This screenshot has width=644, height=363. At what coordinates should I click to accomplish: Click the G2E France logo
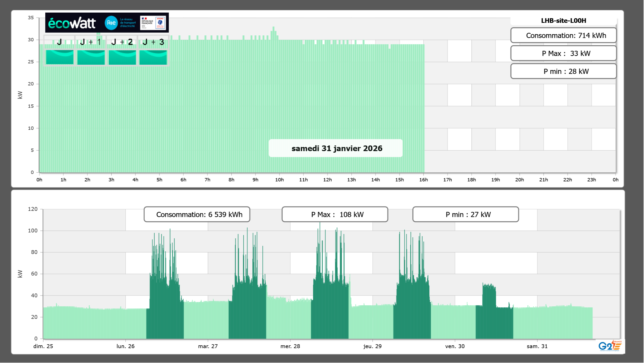(610, 346)
